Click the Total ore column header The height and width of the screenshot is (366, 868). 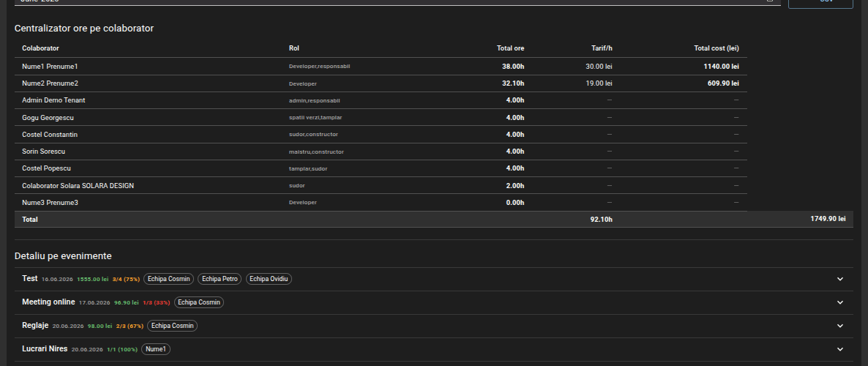[510, 48]
